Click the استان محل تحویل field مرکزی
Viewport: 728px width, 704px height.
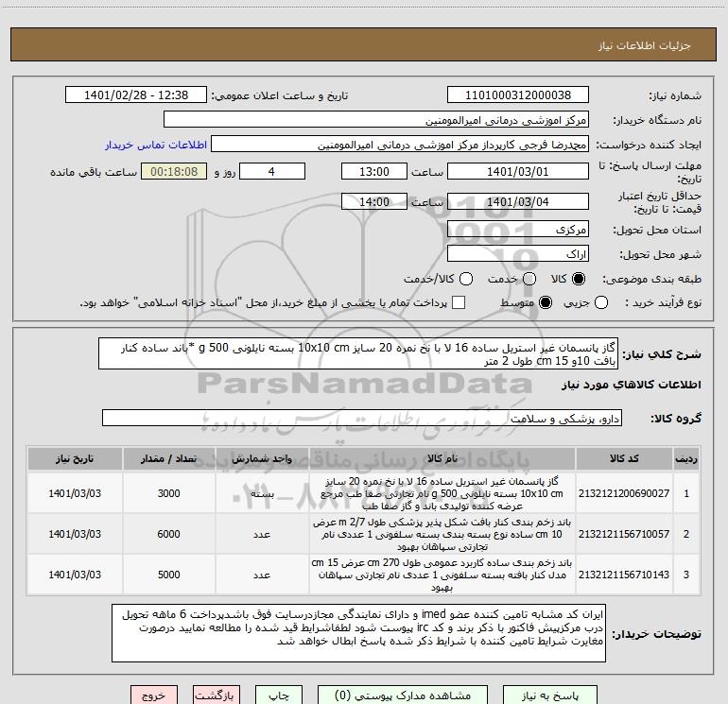tap(518, 230)
